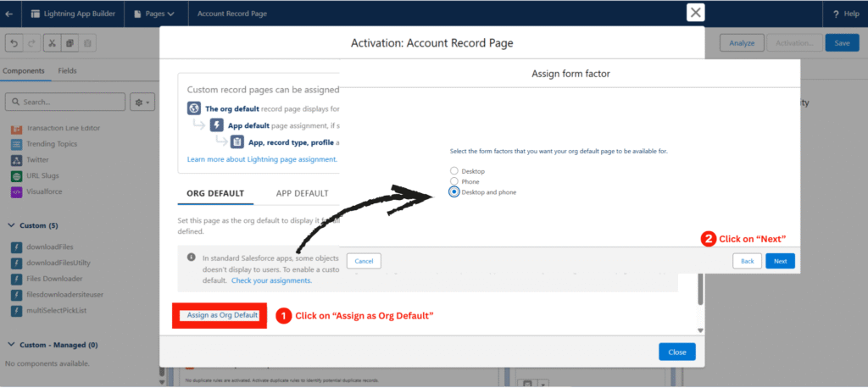The width and height of the screenshot is (868, 388).
Task: Select the Desktop and phone radio option
Action: pyautogui.click(x=454, y=192)
